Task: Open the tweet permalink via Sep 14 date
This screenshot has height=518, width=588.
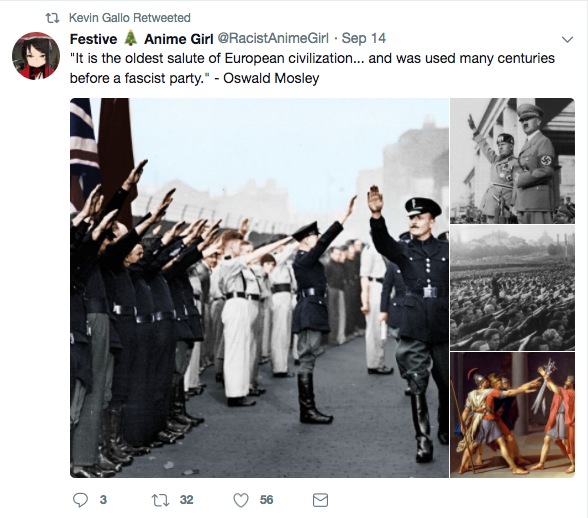Action: click(x=364, y=38)
